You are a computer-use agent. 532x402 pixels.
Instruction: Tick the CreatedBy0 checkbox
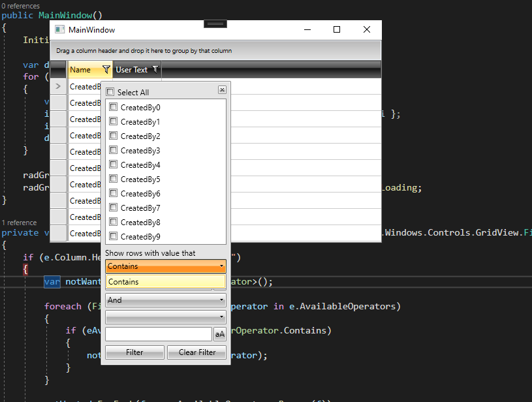[114, 107]
